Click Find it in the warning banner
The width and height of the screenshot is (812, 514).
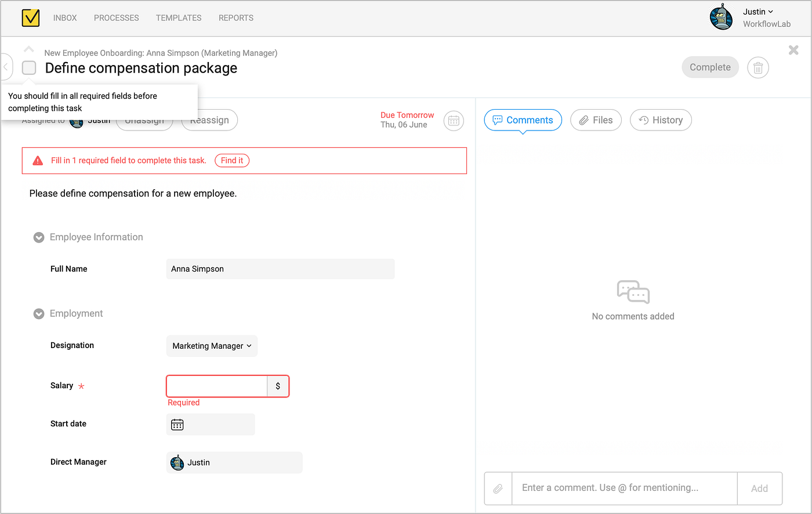pyautogui.click(x=231, y=160)
